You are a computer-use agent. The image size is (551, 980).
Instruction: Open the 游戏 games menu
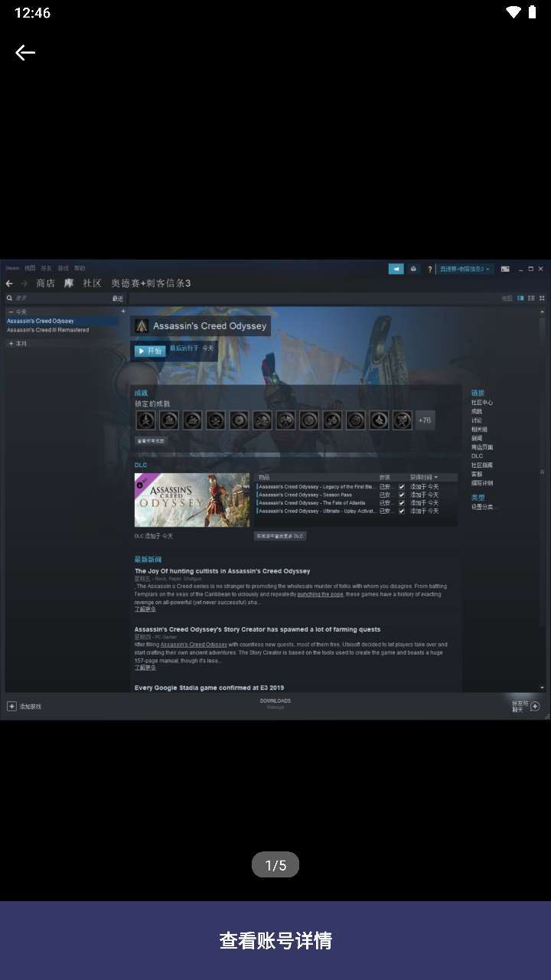[63, 268]
